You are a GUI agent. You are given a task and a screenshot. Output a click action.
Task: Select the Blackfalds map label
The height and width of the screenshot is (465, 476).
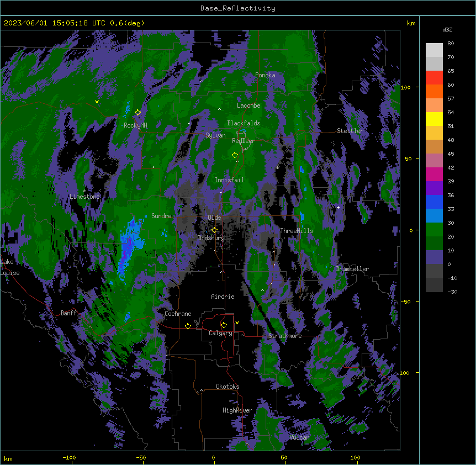(244, 123)
